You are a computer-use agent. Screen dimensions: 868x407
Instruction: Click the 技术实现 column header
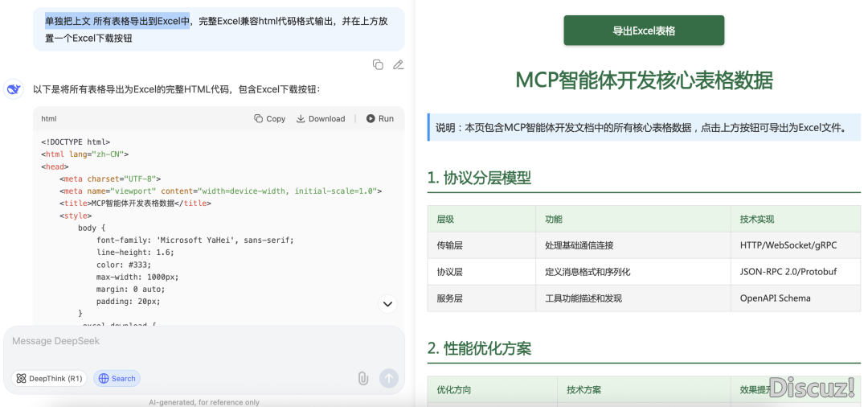click(796, 219)
